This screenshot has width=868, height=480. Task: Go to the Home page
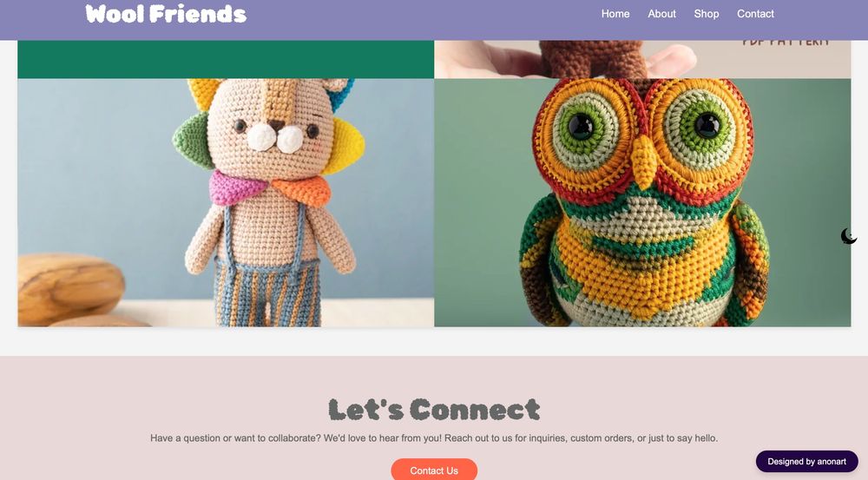click(615, 14)
